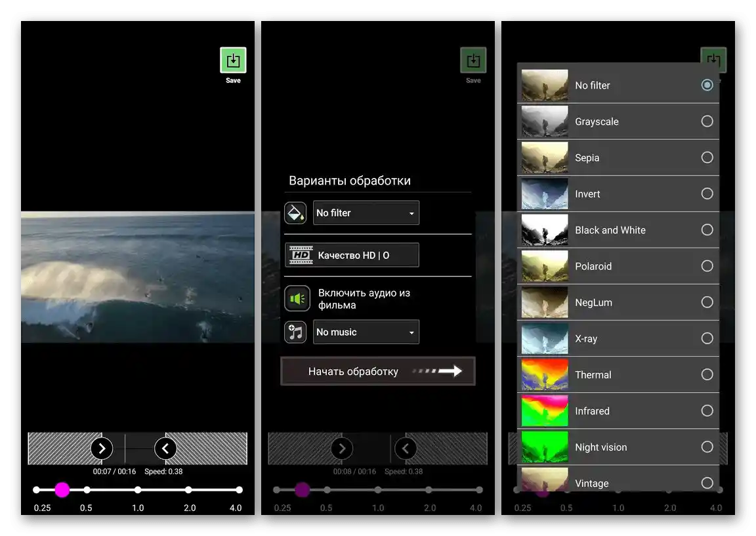Click the Speed: 0.38 label in left screen
This screenshot has width=756, height=536.
(163, 472)
